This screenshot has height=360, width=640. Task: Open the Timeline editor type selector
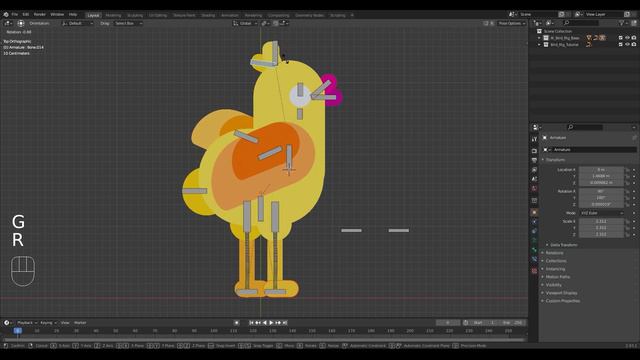pyautogui.click(x=7, y=322)
